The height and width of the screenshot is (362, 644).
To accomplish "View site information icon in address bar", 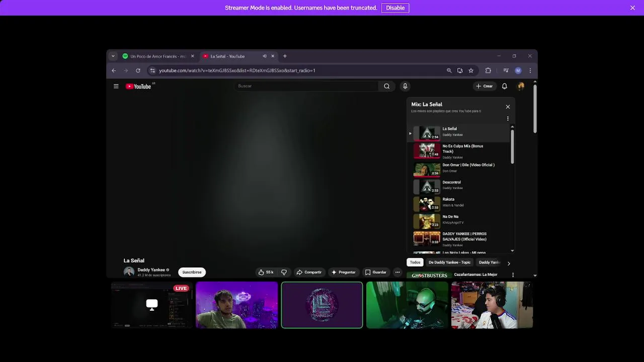I will tap(152, 70).
